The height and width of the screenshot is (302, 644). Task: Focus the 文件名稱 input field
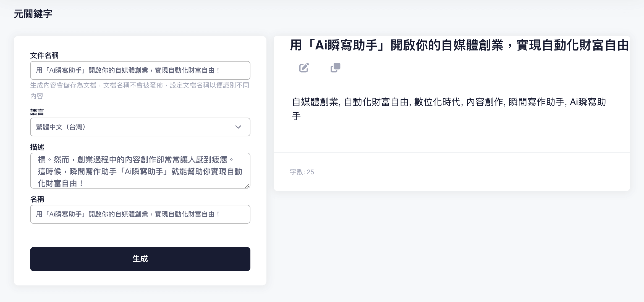(x=140, y=70)
